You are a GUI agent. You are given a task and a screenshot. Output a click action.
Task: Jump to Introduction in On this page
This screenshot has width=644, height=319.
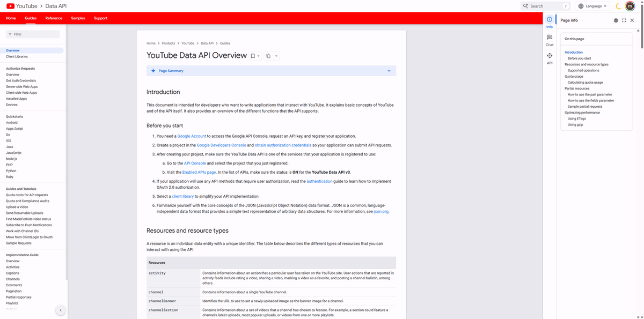[x=573, y=52]
